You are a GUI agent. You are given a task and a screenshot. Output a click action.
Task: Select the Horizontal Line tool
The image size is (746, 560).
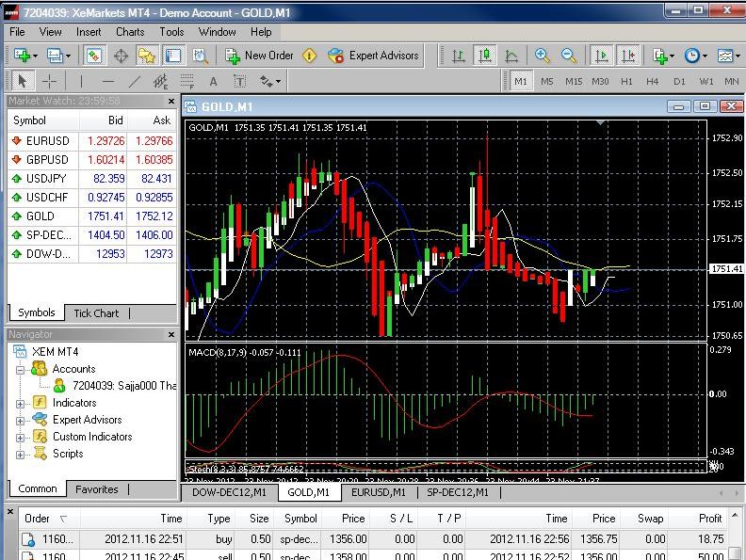(x=108, y=82)
